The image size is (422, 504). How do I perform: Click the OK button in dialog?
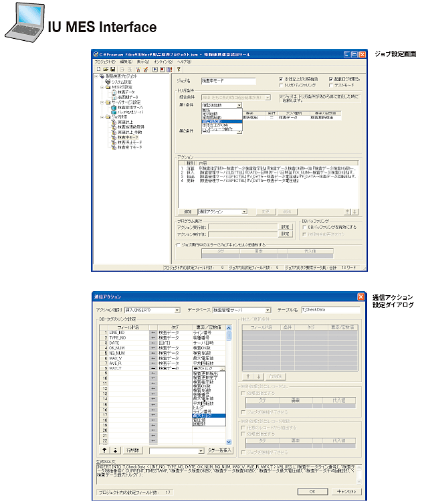point(310,490)
